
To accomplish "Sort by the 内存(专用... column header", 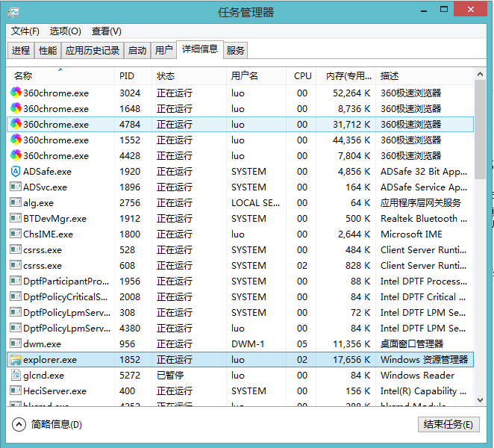I will pyautogui.click(x=346, y=75).
